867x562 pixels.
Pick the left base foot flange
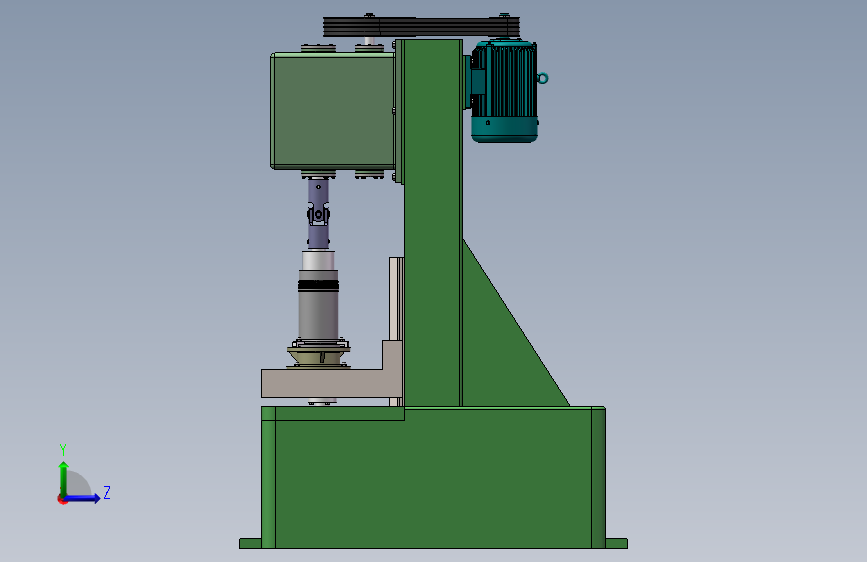pyautogui.click(x=250, y=544)
